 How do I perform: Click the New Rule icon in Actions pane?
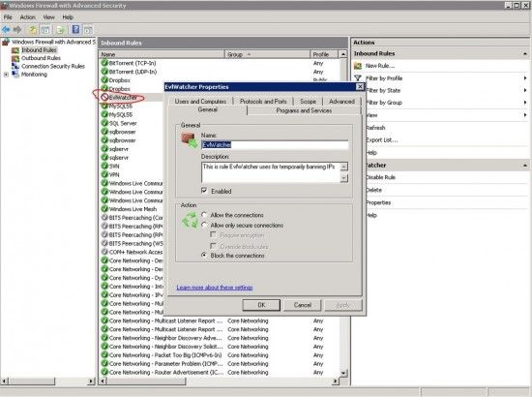358,66
